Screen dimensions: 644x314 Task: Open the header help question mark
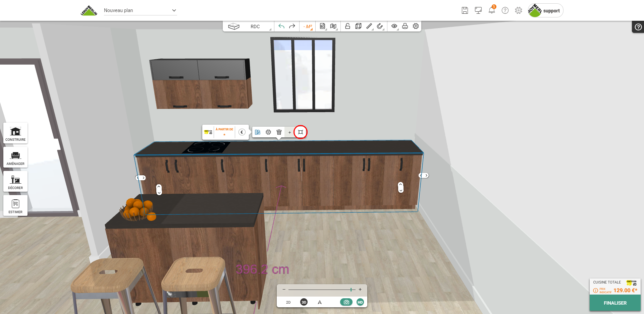point(505,10)
